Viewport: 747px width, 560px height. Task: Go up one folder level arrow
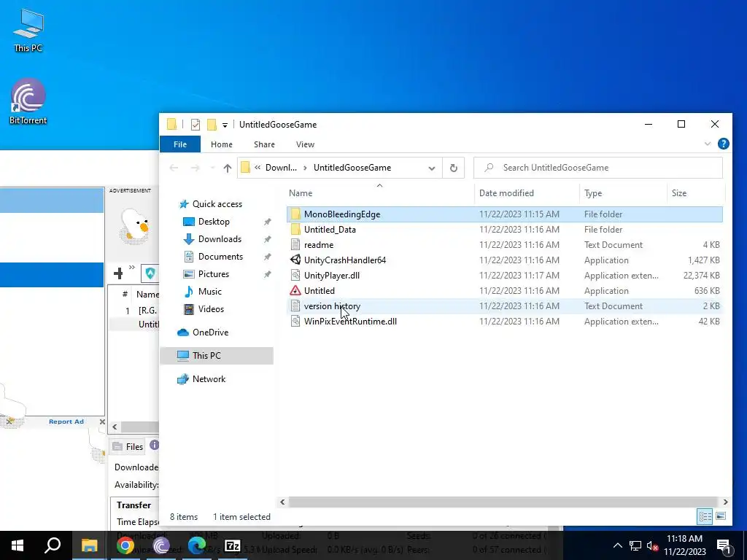tap(228, 168)
